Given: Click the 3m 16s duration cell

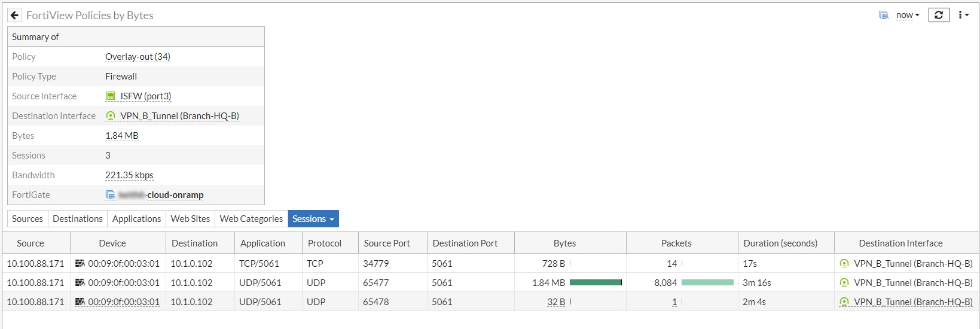Looking at the screenshot, I should (x=786, y=282).
